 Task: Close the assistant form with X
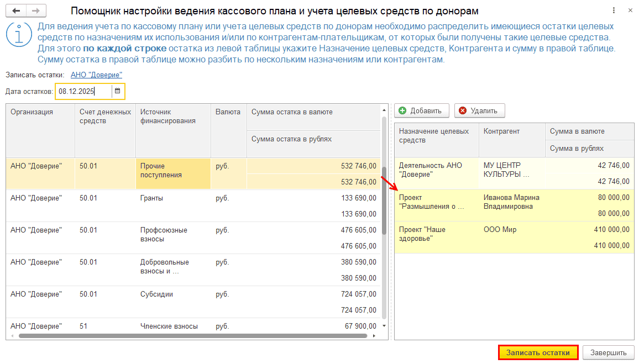pos(630,11)
